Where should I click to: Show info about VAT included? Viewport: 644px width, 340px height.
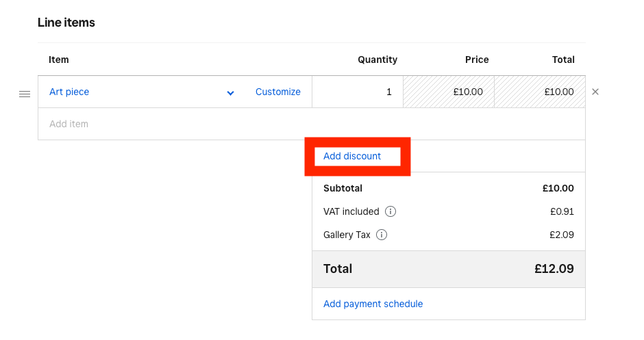point(391,211)
